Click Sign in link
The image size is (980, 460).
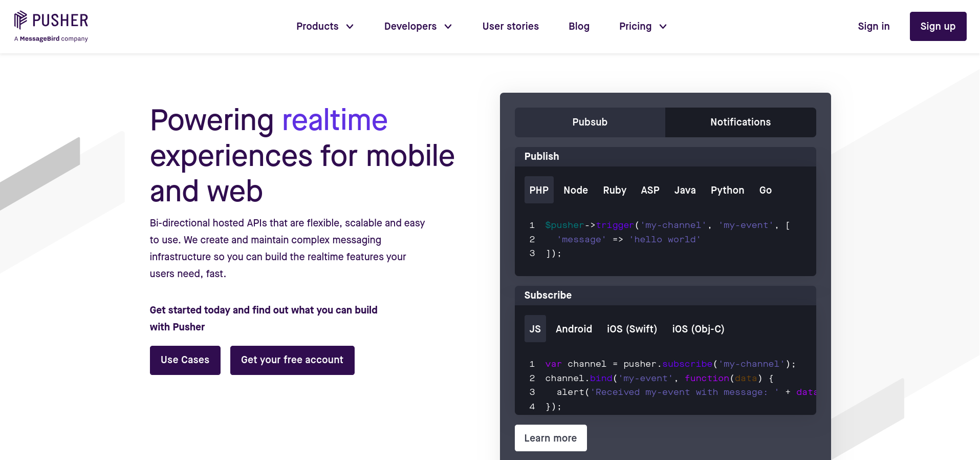(x=873, y=26)
